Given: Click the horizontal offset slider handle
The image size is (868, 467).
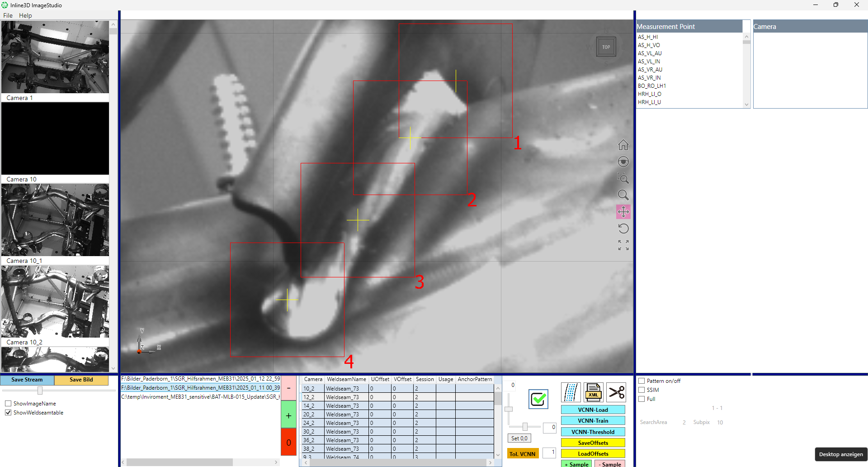Looking at the screenshot, I should coord(525,427).
